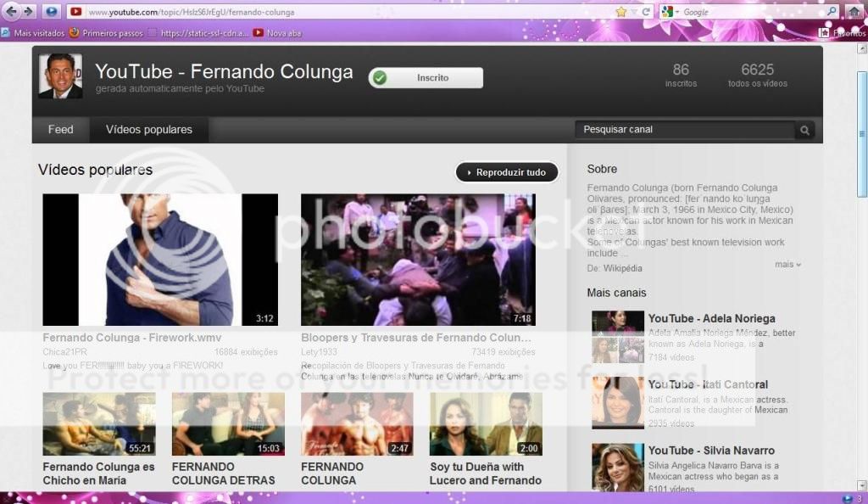Click the browser back arrow button
Image resolution: width=868 pixels, height=504 pixels.
pyautogui.click(x=11, y=12)
